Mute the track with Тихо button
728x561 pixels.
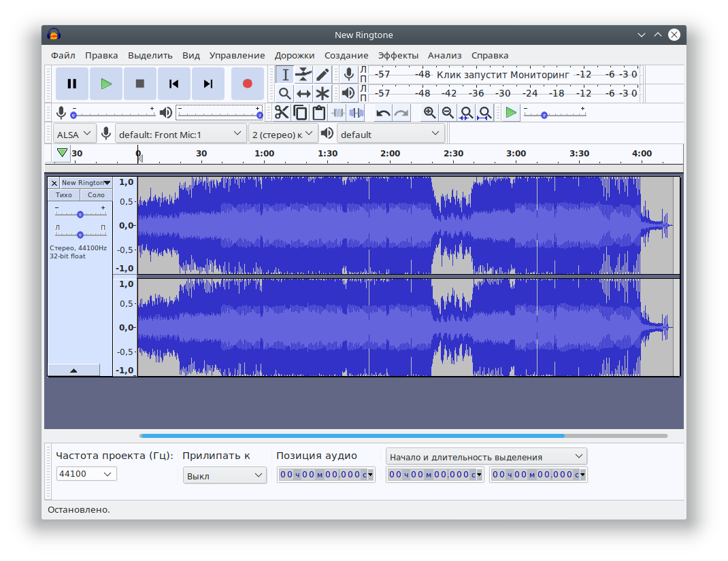pos(63,195)
